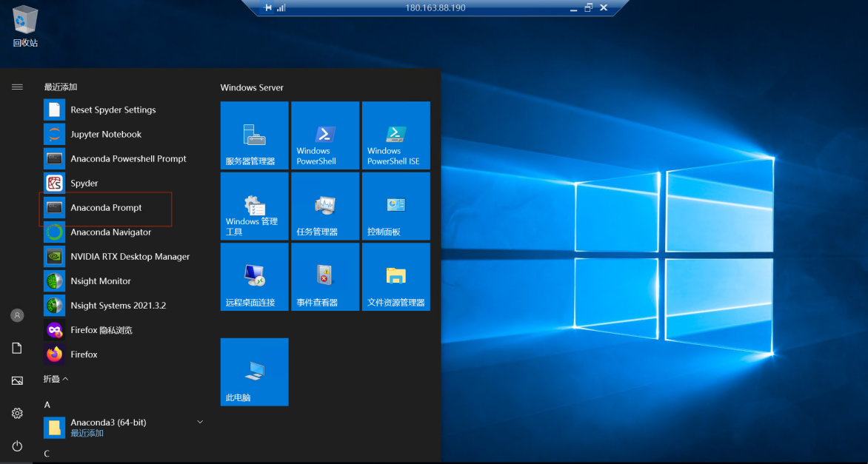This screenshot has height=464, width=868.
Task: Launch Nsight Systems 2021.3.2
Action: coord(118,306)
